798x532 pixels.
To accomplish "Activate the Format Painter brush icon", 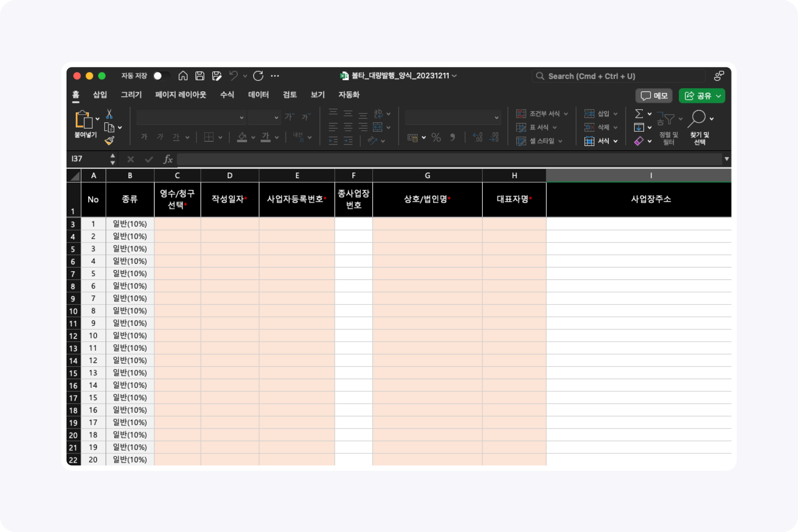I will pyautogui.click(x=109, y=141).
